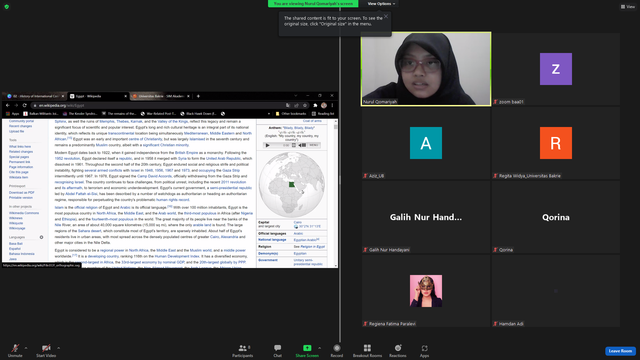Close the shared content size notification
Screen dimensions: 640x360
tap(386, 16)
